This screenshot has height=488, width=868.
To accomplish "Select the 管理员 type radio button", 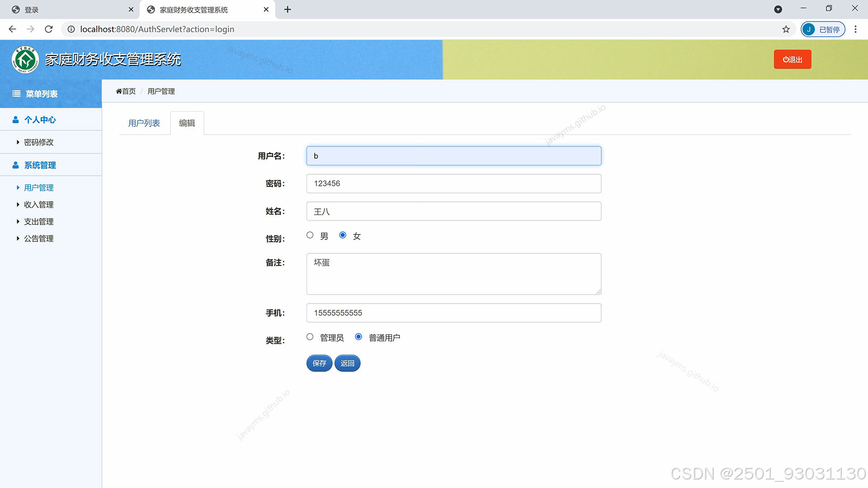I will tap(310, 337).
